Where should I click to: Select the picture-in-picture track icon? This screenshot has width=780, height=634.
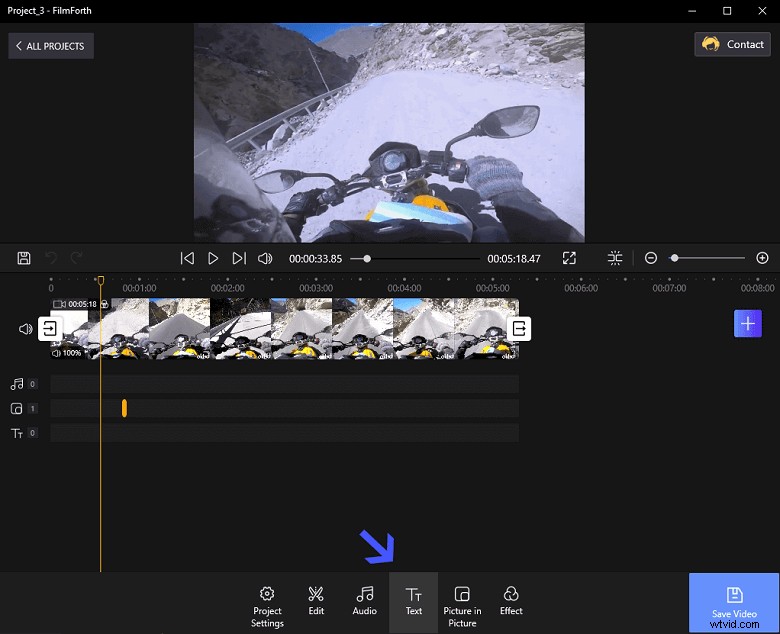(x=16, y=408)
